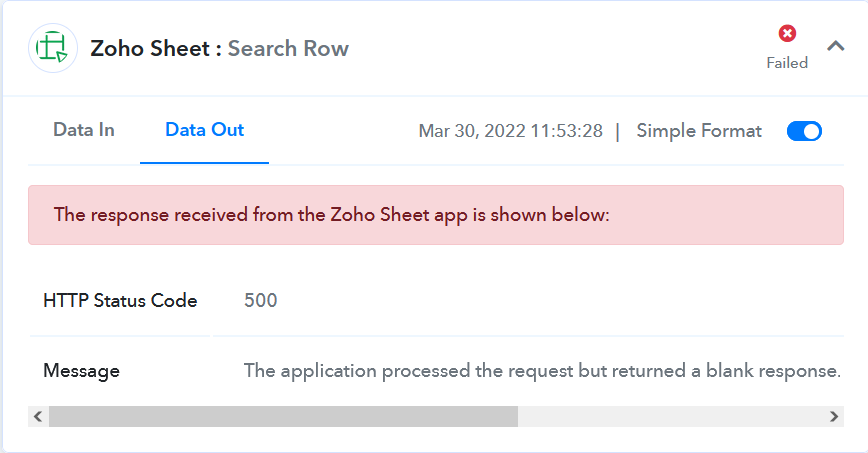
Task: Collapse the Search Row step panel
Action: [x=835, y=46]
